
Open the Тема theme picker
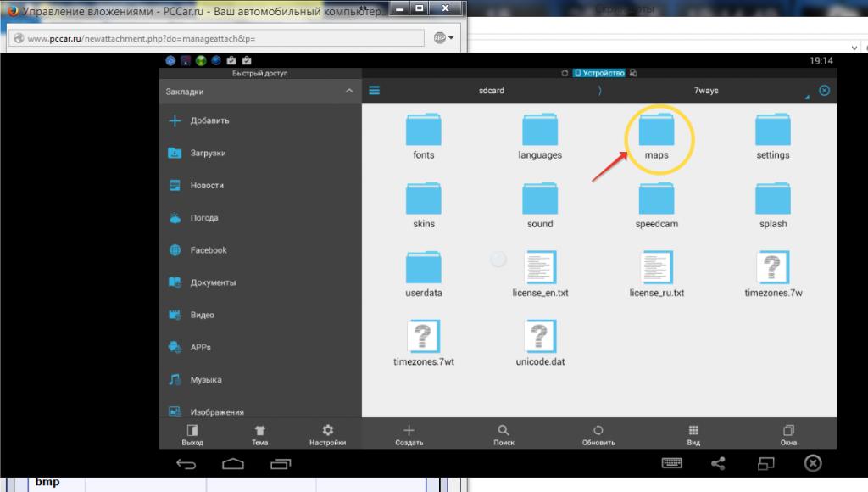[260, 434]
